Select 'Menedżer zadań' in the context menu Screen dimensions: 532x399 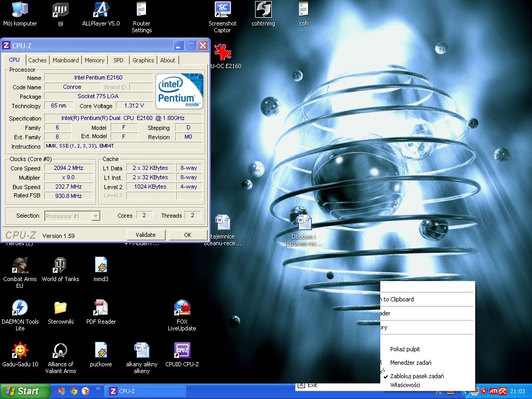[x=410, y=363]
